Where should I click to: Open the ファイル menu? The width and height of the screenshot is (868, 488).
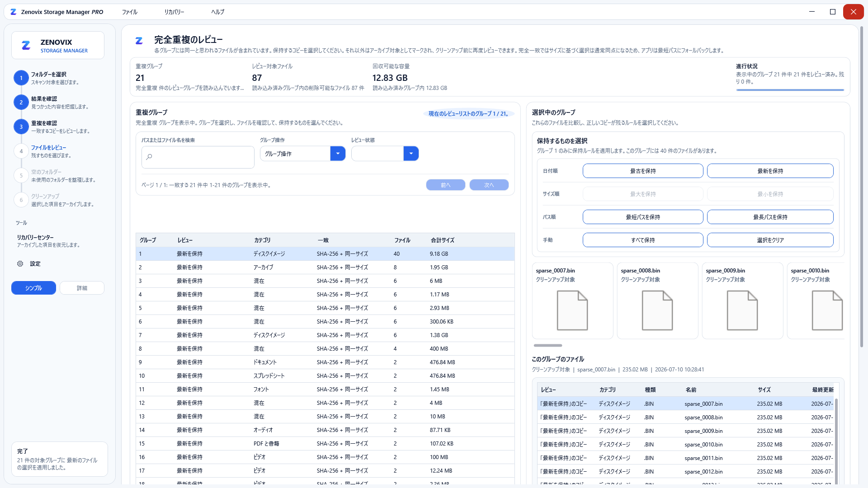coord(129,12)
